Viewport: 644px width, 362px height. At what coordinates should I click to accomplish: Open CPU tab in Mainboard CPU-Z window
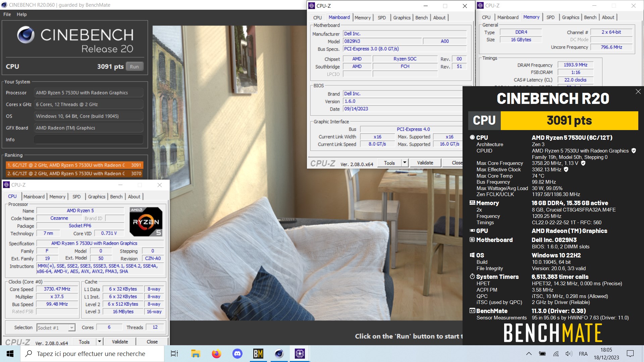click(x=317, y=18)
